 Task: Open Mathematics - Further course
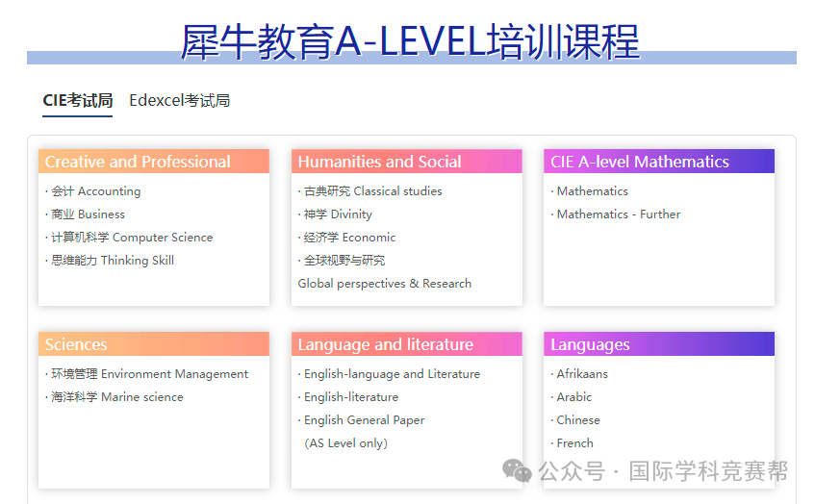618,214
